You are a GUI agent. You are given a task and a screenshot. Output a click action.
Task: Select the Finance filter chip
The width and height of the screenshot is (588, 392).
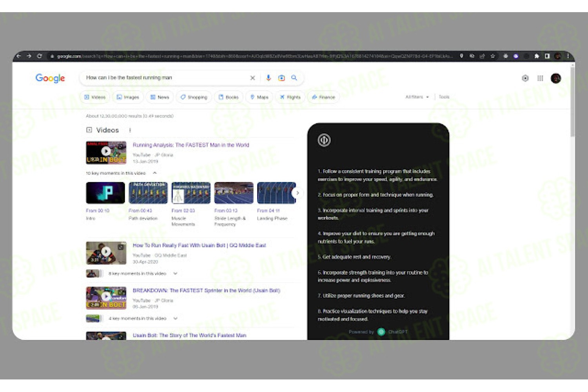pyautogui.click(x=323, y=97)
